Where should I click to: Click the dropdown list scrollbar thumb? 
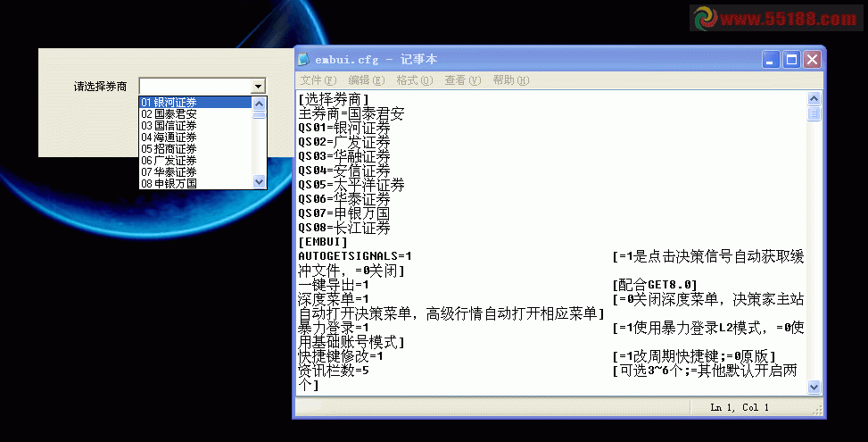tap(259, 114)
